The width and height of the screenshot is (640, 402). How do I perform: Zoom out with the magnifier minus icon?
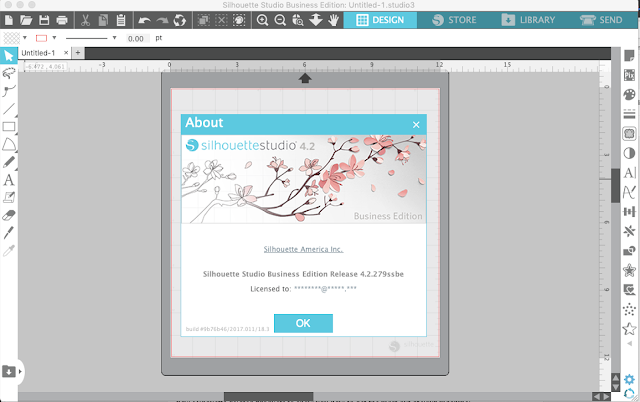pos(280,20)
